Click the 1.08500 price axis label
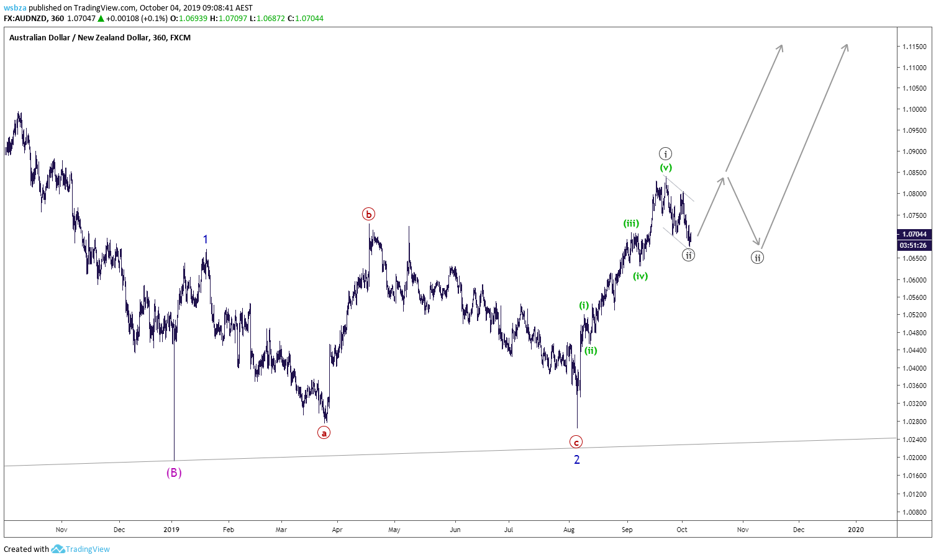 (914, 173)
